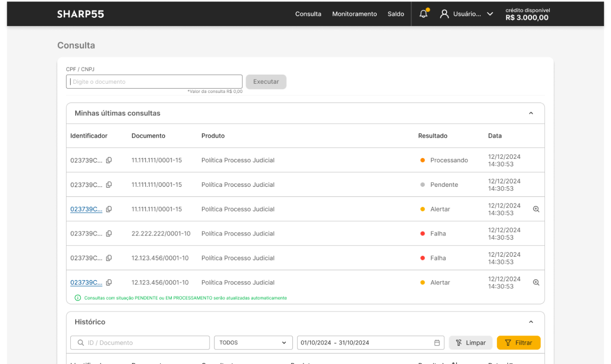
Task: Go to Monitoramento menu item
Action: pyautogui.click(x=354, y=14)
